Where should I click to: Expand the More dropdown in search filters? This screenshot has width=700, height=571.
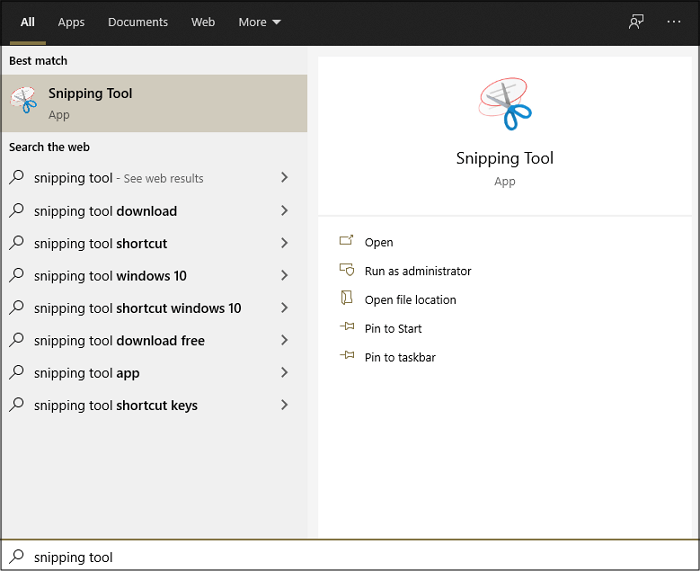(x=259, y=22)
